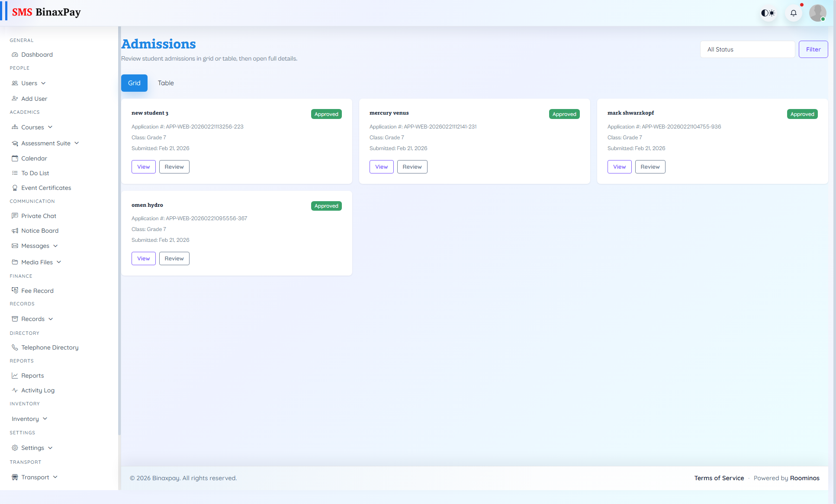Open the Dashboard from the sidebar

[x=36, y=55]
